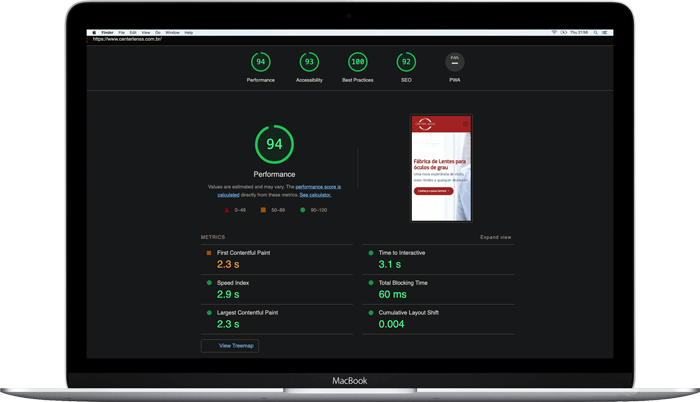
Task: Open the See calculator link
Action: coord(315,195)
